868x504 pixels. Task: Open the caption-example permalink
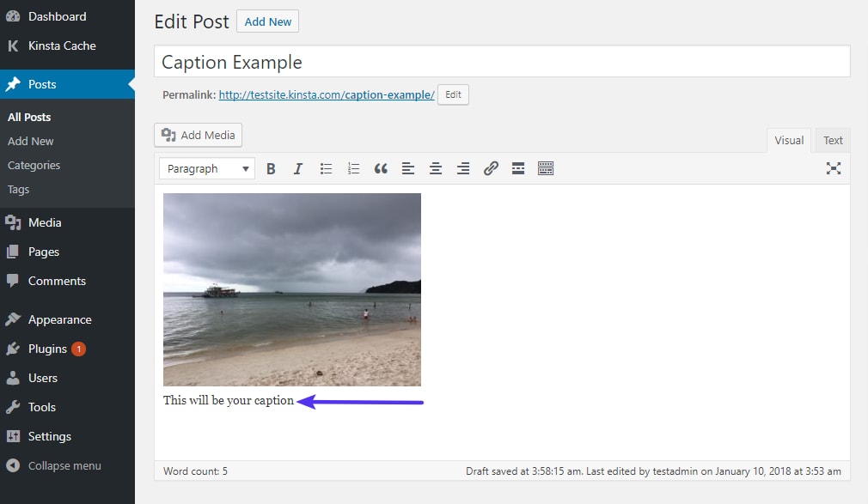click(x=327, y=95)
